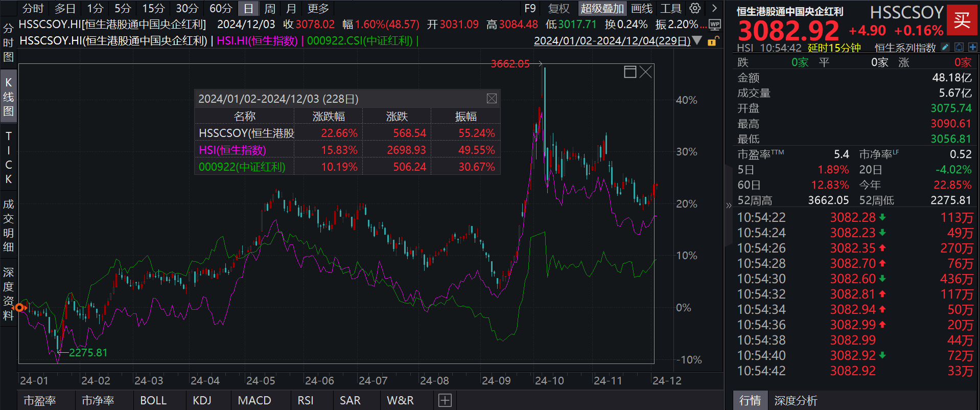Viewport: 980px width, 410px height.
Task: Show MACD indicator
Action: [254, 400]
